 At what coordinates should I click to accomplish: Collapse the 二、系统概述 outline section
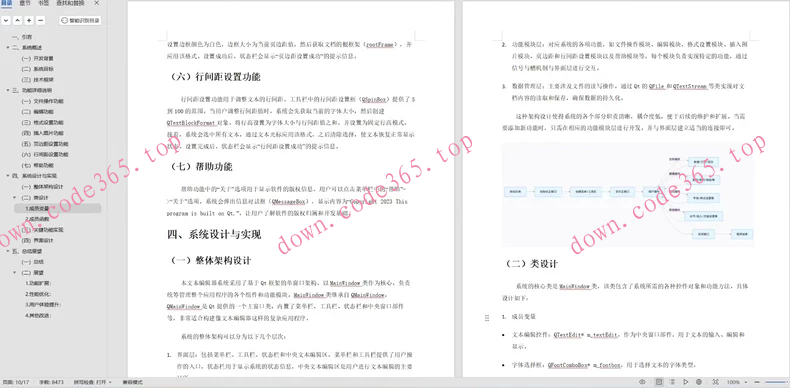click(8, 47)
